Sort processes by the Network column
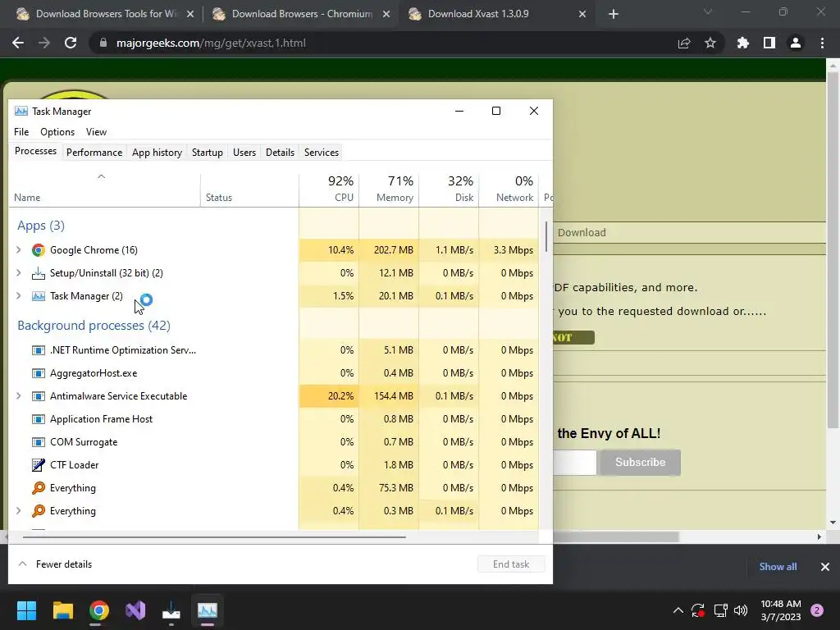 509,189
